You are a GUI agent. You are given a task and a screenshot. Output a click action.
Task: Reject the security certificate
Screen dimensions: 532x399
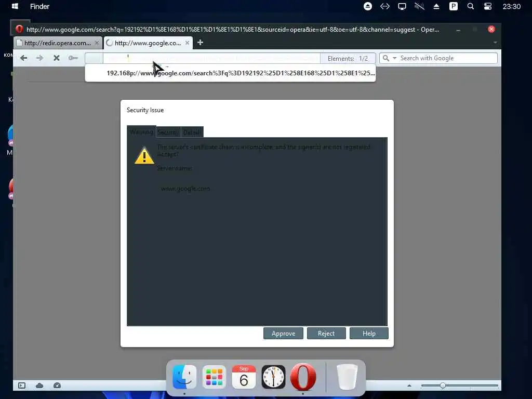coord(326,333)
